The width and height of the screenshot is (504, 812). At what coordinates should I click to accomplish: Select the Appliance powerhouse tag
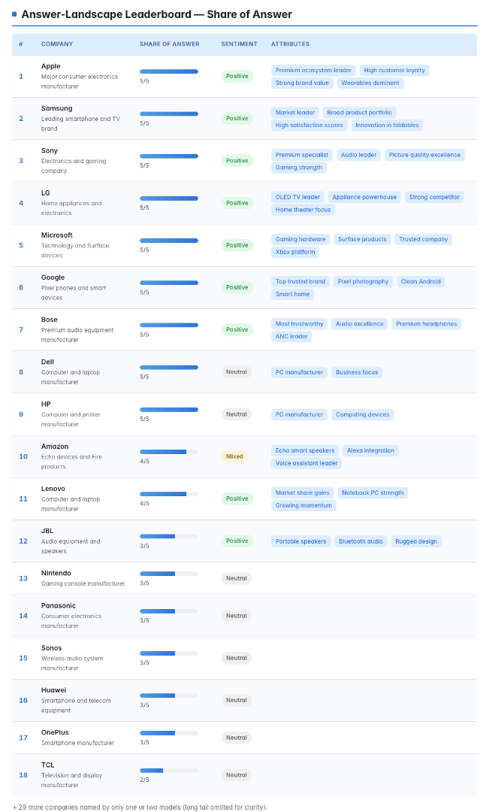[364, 197]
